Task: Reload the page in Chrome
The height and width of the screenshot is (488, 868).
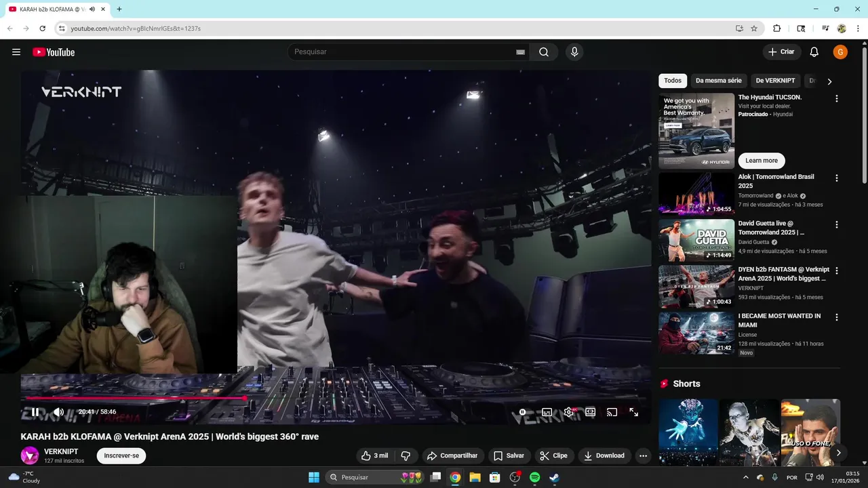Action: point(42,28)
